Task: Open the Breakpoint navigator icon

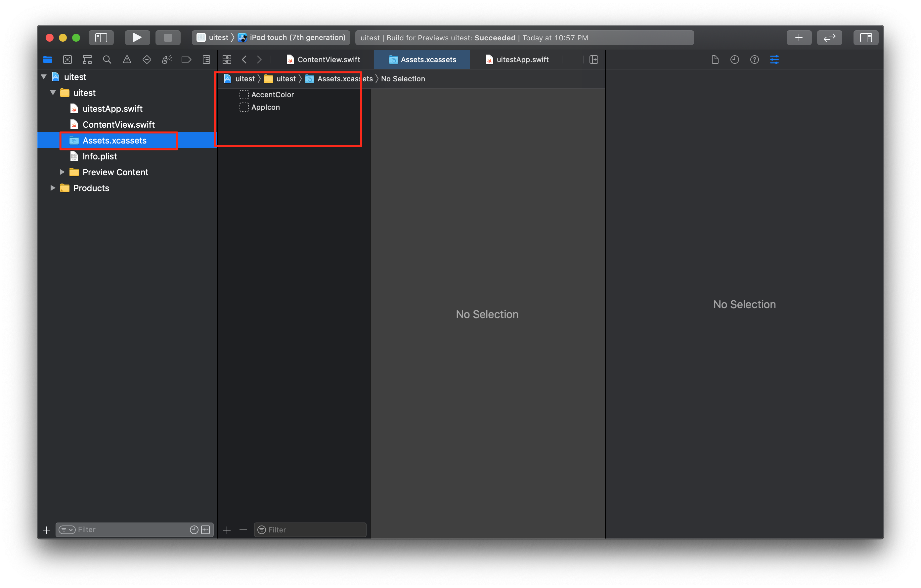Action: click(x=186, y=60)
